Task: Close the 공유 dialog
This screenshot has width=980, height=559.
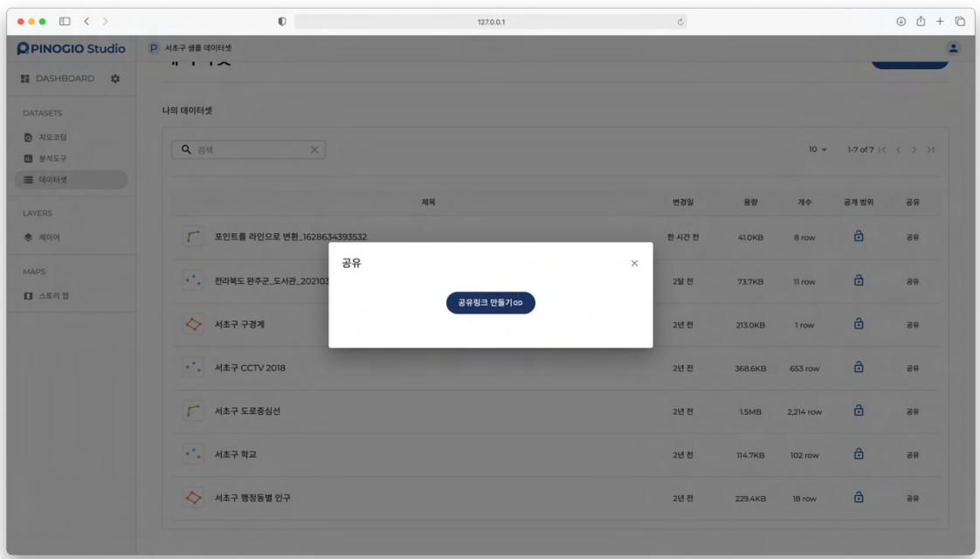Action: coord(634,263)
